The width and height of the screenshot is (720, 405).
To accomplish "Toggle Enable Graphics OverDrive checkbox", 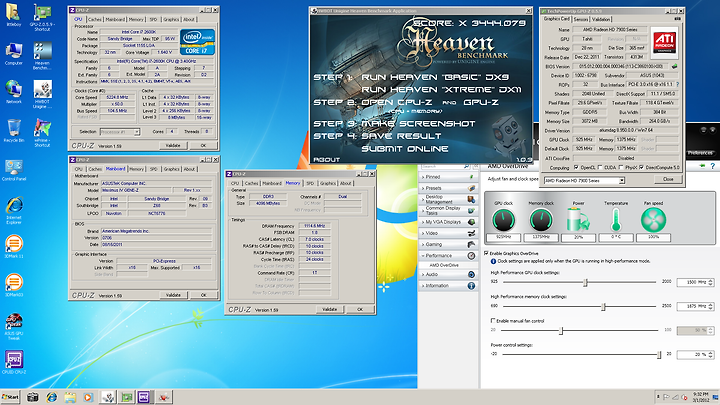I will pos(486,253).
